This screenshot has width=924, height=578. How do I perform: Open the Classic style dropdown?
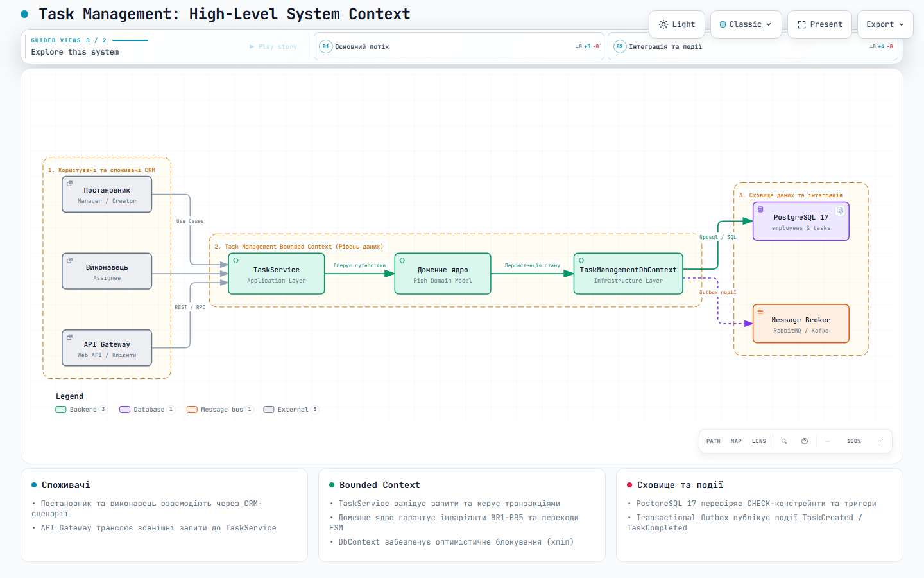pyautogui.click(x=746, y=24)
